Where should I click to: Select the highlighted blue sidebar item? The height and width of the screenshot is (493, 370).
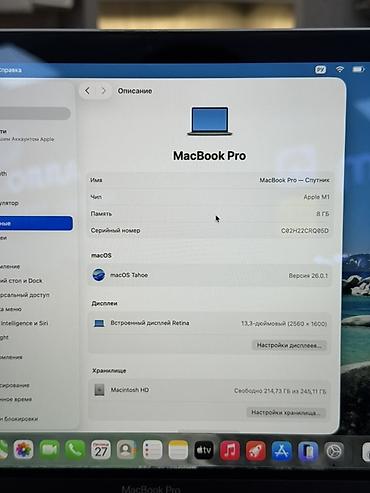[x=36, y=223]
